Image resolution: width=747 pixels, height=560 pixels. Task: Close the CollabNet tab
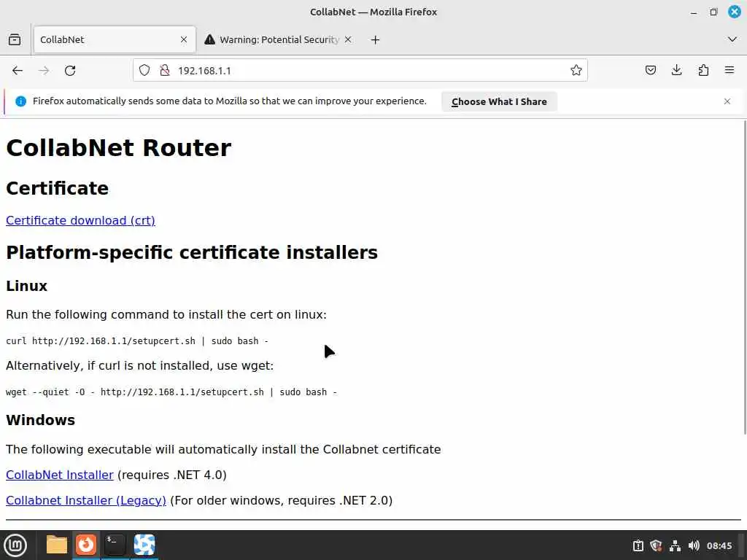click(x=184, y=39)
